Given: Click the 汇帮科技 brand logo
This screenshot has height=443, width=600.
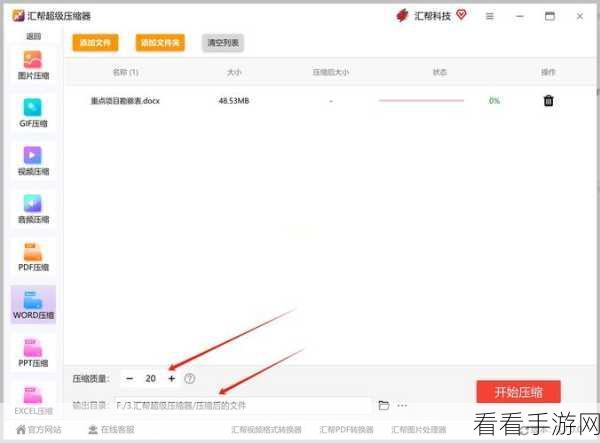Looking at the screenshot, I should point(402,16).
